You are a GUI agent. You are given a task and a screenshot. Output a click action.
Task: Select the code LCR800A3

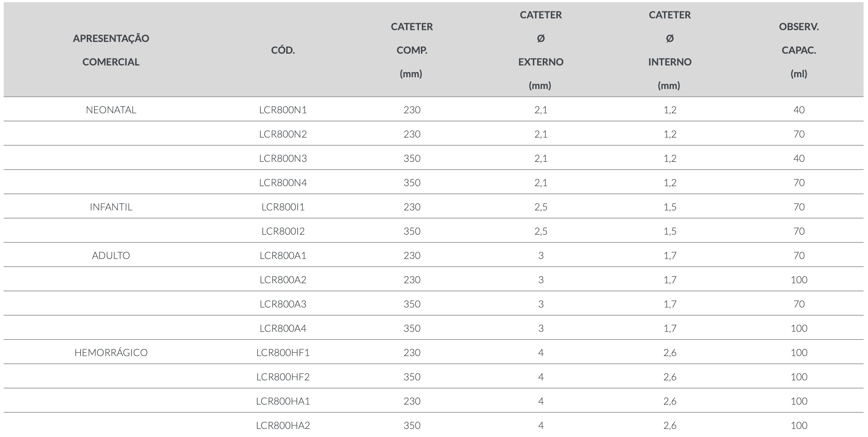click(283, 304)
